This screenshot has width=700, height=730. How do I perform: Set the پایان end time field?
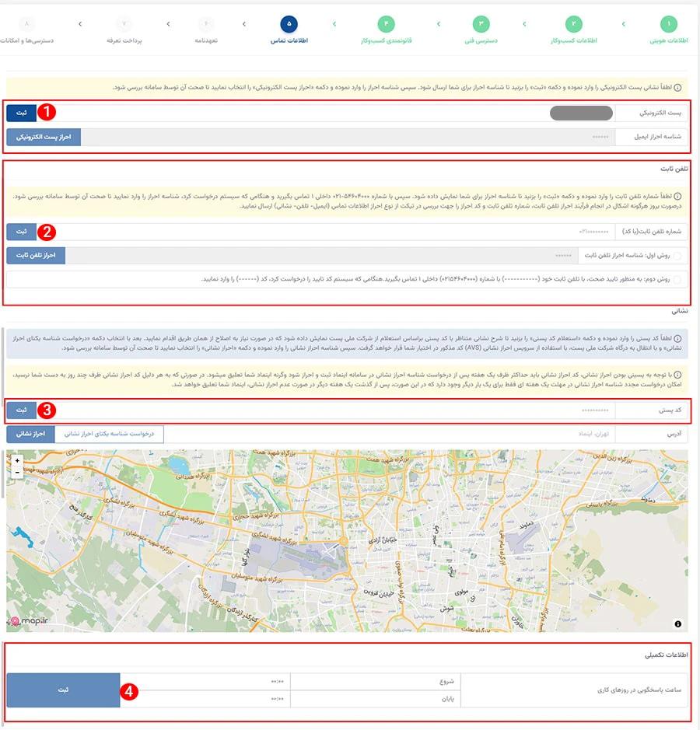click(205, 699)
